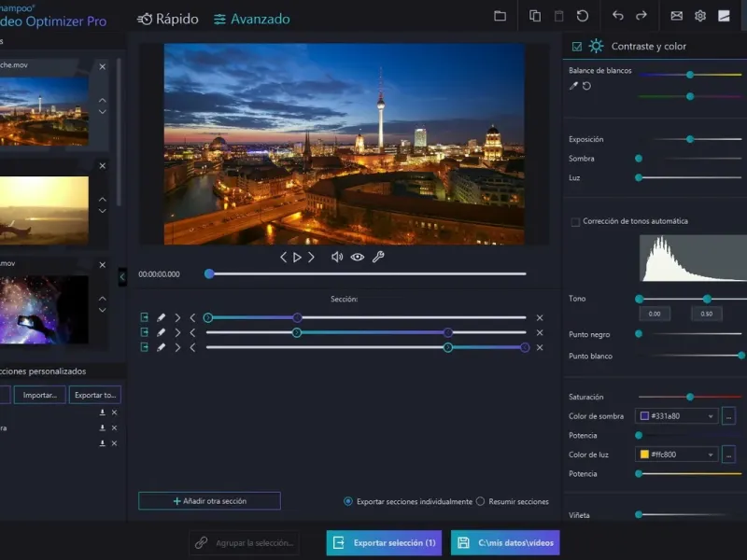
Task: Click the undo arrow icon
Action: (x=617, y=16)
